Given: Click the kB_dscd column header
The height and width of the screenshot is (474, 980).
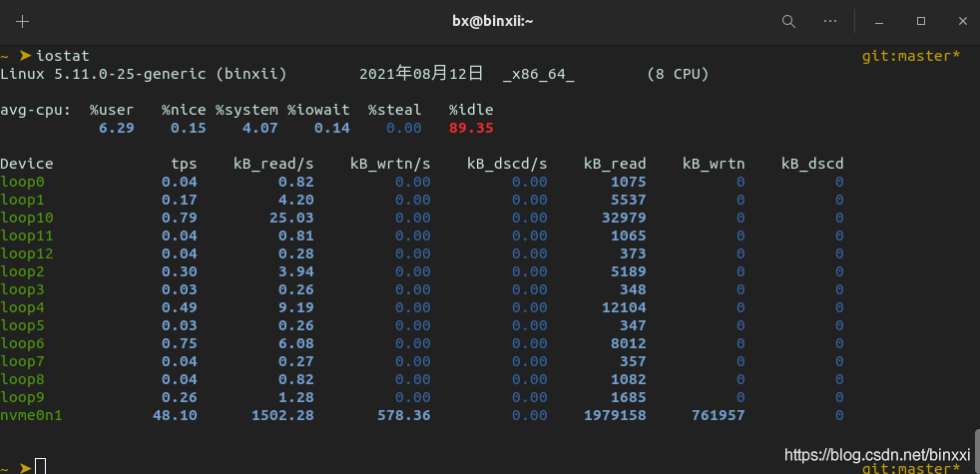Looking at the screenshot, I should [812, 164].
